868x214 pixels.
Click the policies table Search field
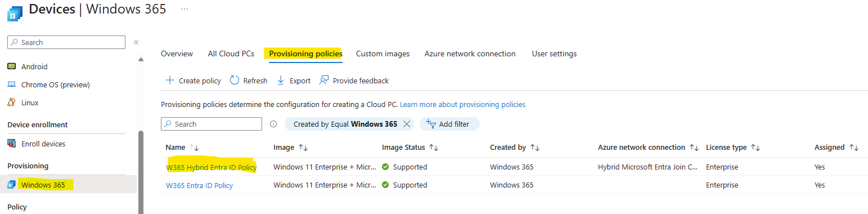(212, 124)
